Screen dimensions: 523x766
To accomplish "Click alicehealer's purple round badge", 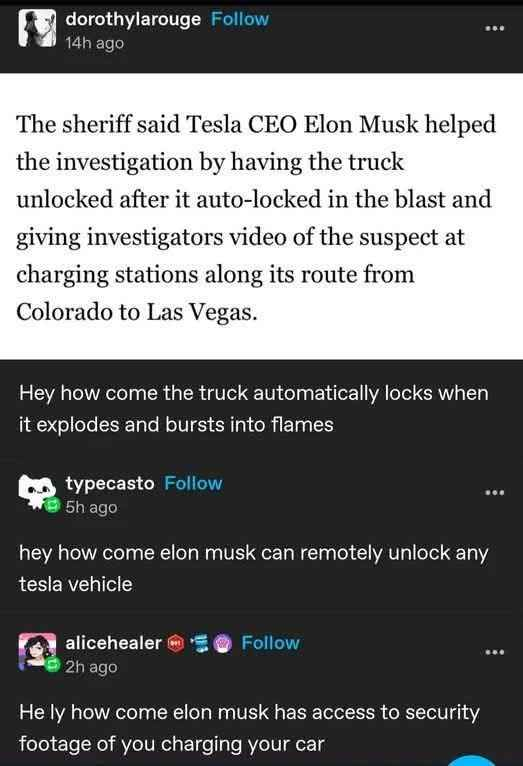I will [x=223, y=643].
